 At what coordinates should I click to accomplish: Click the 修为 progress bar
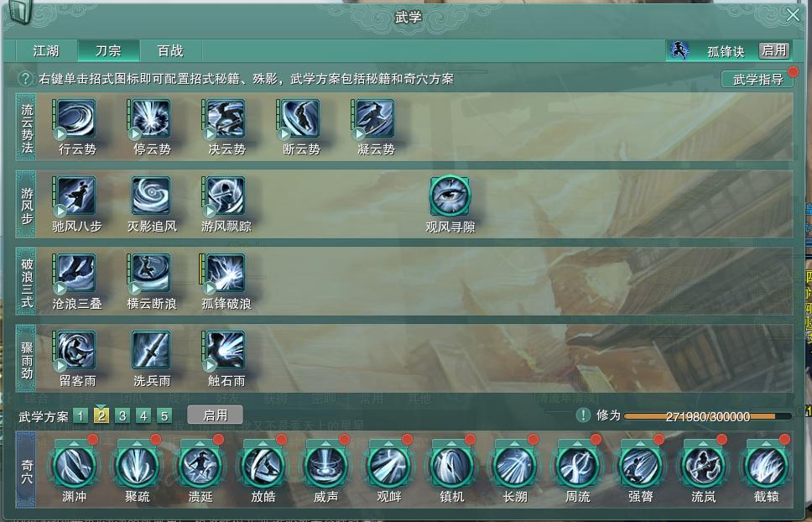[x=707, y=416]
